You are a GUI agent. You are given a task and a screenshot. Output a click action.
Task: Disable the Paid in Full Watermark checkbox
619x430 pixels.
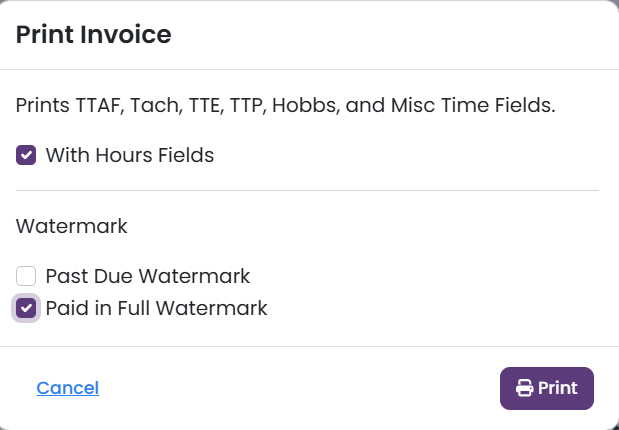(26, 308)
